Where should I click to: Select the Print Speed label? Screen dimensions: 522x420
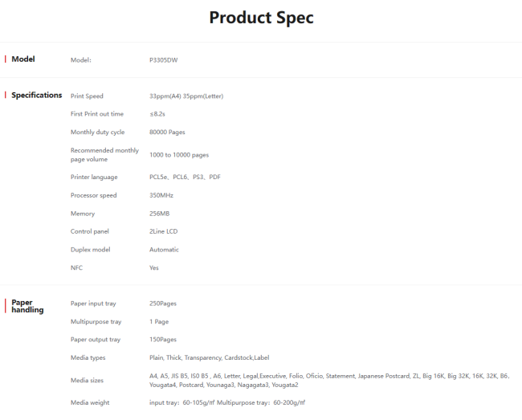coord(87,96)
